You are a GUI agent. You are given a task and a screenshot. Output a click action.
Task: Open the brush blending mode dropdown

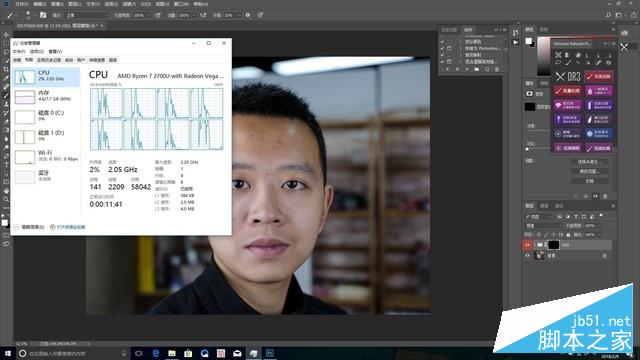(x=87, y=15)
